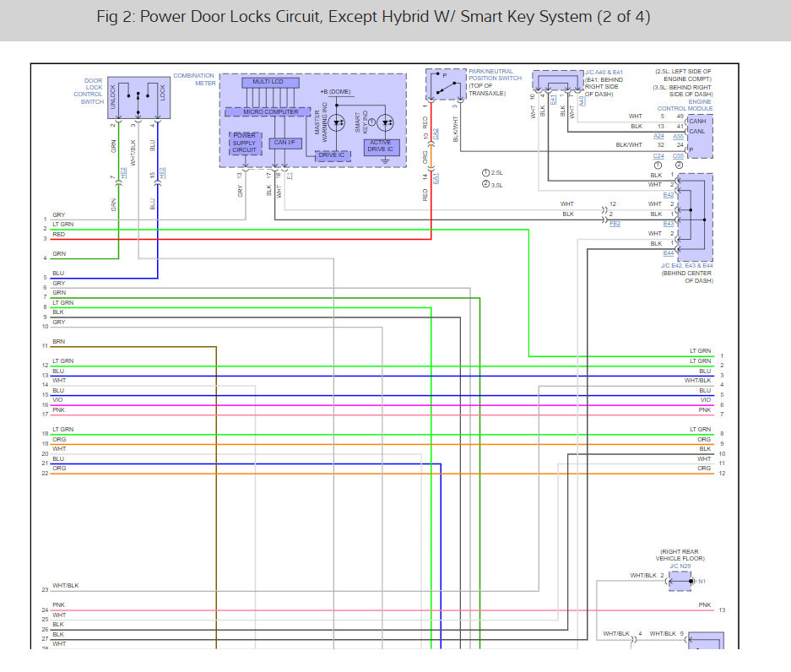Select the circled 1 legend marker for 2.5L
This screenshot has width=791, height=672.
pos(485,173)
